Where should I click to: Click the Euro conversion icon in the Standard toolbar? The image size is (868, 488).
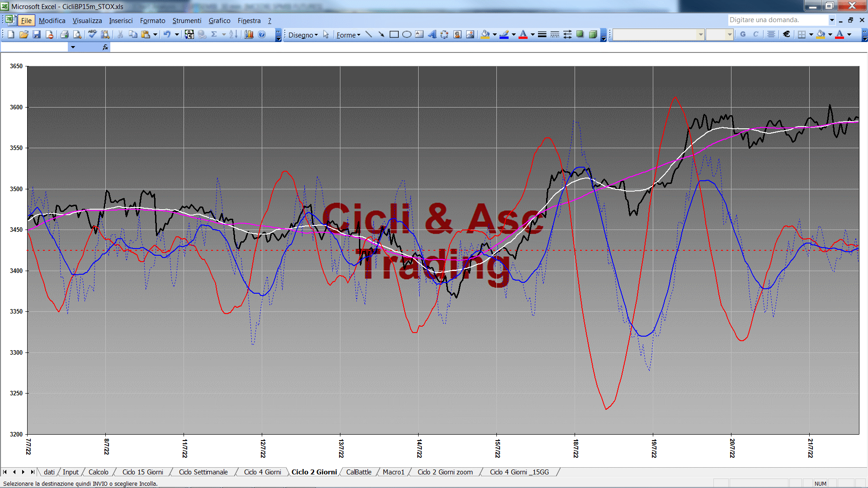click(x=189, y=34)
